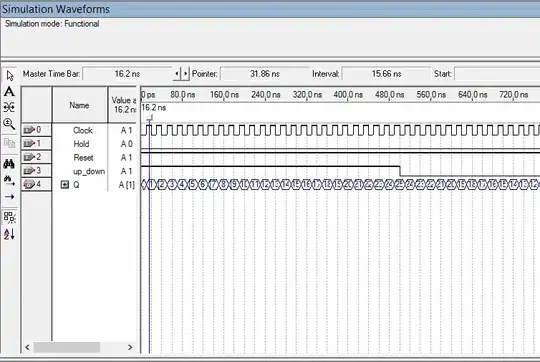Select the waveform editing tool

tap(9, 107)
